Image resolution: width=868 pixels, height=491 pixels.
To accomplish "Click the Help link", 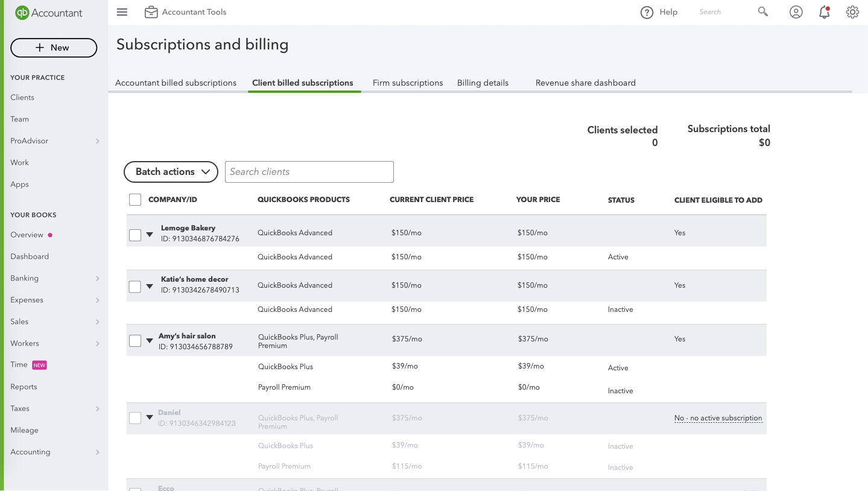I will pos(668,12).
